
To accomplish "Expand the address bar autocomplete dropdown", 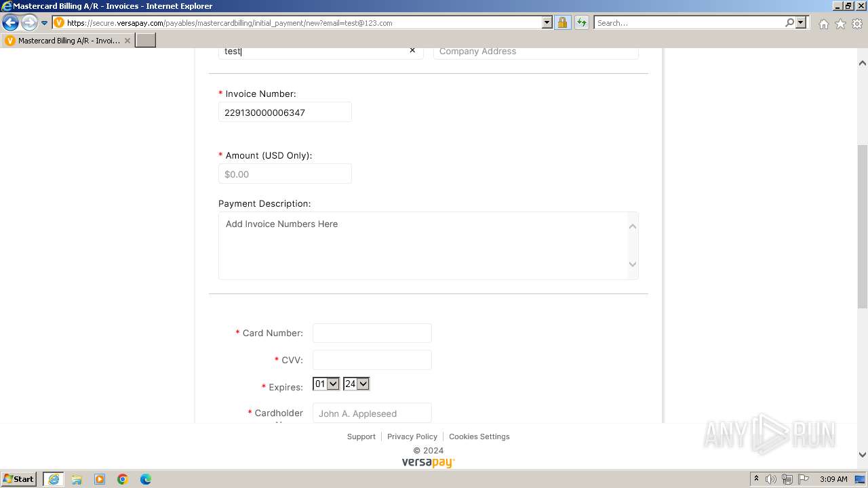I will 547,23.
